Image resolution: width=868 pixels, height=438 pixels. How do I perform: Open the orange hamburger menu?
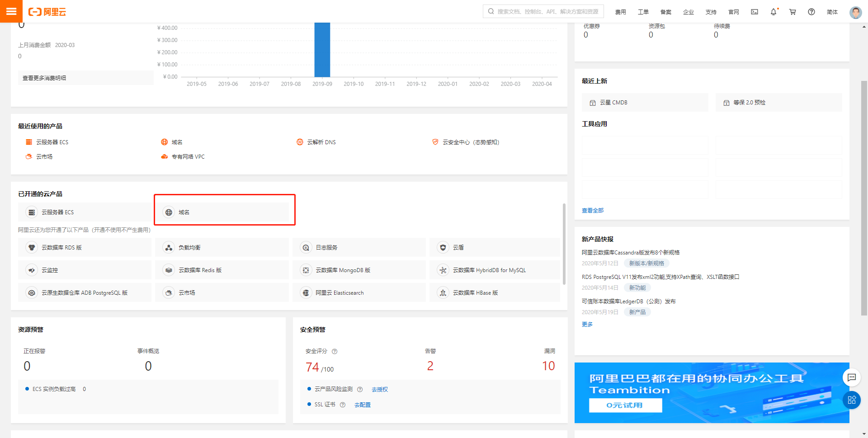pos(11,11)
